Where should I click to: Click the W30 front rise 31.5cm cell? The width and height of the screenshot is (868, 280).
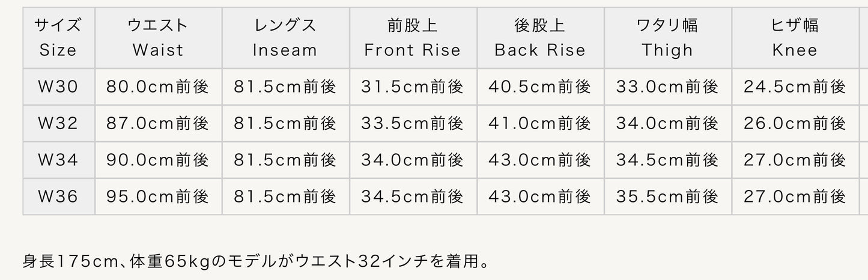[413, 87]
